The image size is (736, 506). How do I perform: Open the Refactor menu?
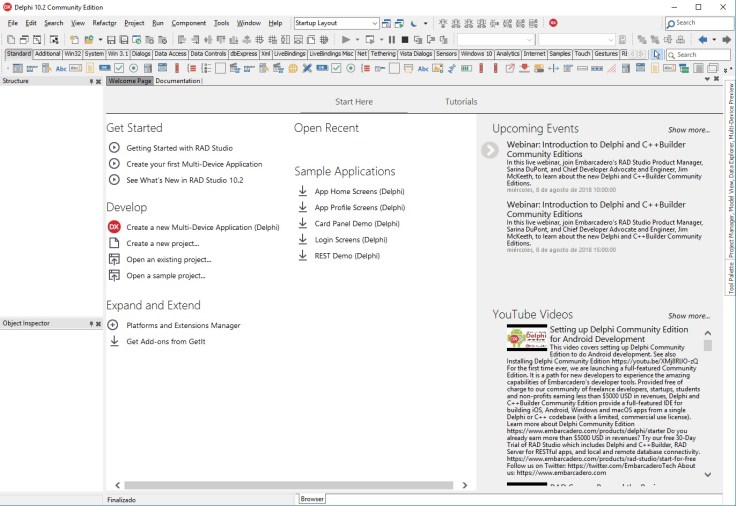pos(104,22)
